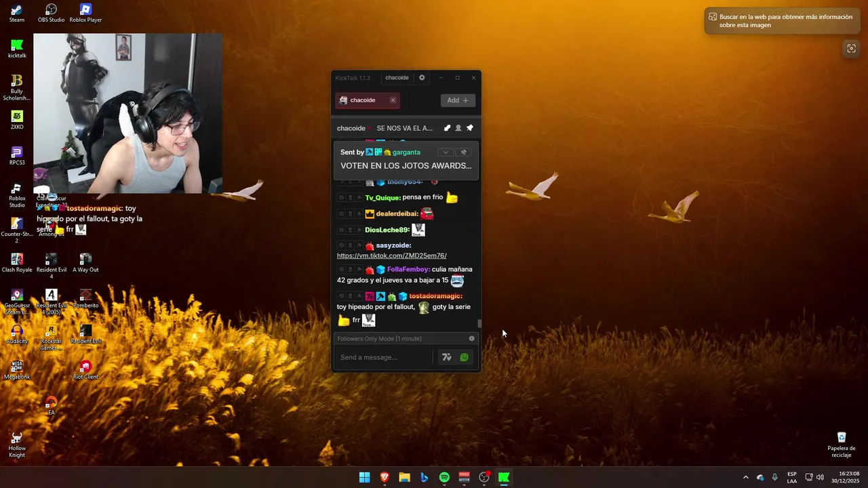Focus the Send a message field
The width and height of the screenshot is (868, 488).
pos(383,357)
